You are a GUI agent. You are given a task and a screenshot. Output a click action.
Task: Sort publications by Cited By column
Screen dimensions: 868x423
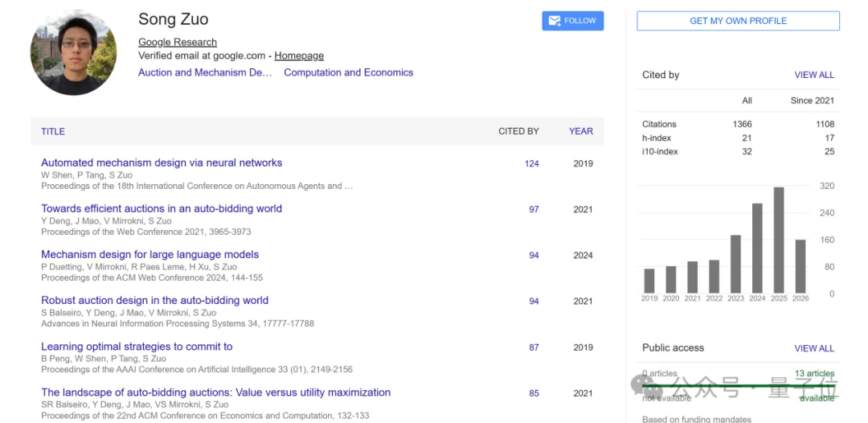point(518,131)
